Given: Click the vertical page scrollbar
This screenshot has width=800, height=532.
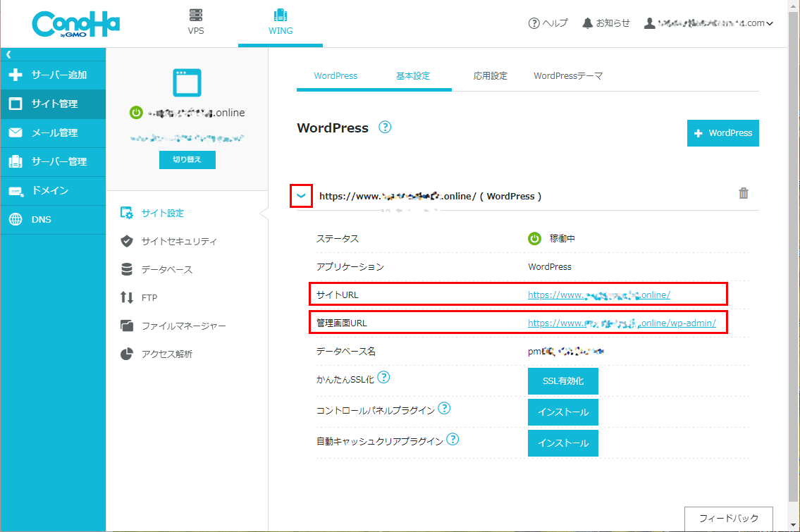Looking at the screenshot, I should point(794,255).
